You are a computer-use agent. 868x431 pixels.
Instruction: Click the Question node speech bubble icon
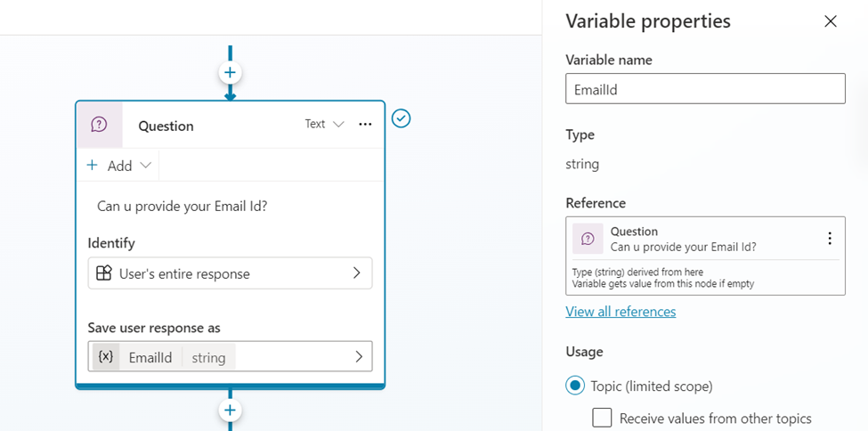99,125
